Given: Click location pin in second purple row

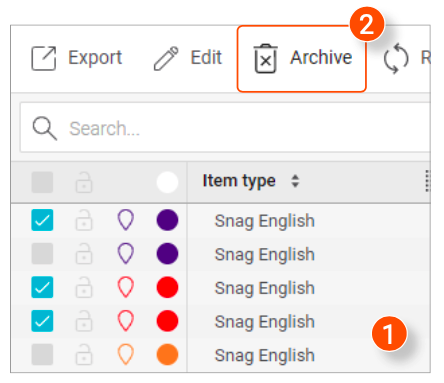Looking at the screenshot, I should (x=126, y=254).
